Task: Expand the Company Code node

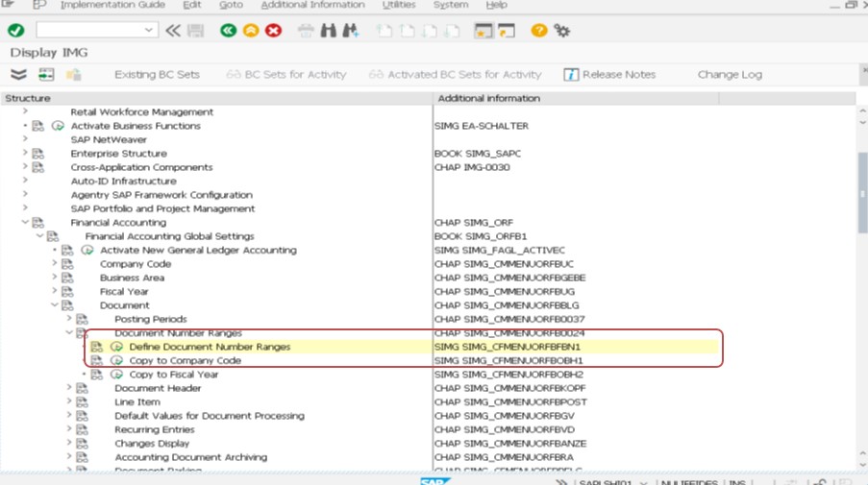Action: pos(54,263)
